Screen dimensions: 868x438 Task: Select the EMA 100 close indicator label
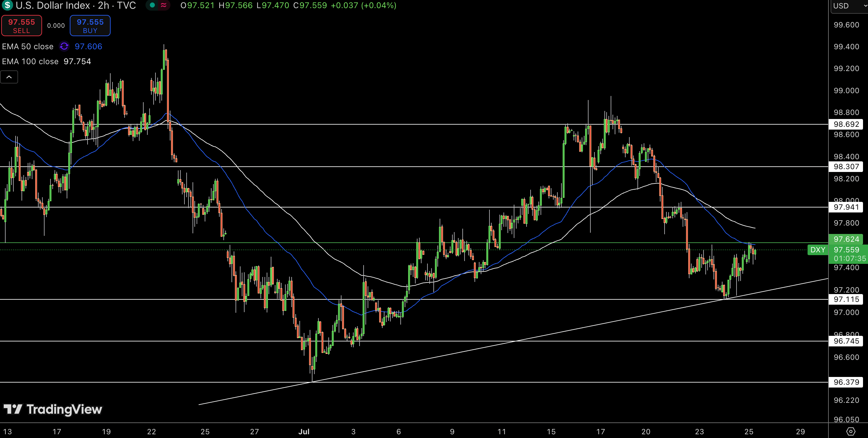click(x=30, y=61)
